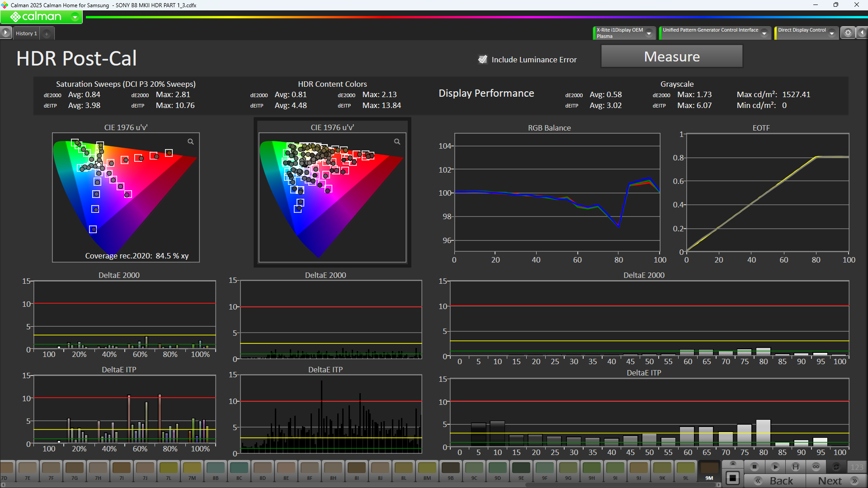Image resolution: width=868 pixels, height=488 pixels.
Task: Select the History 1 tab
Action: click(26, 33)
